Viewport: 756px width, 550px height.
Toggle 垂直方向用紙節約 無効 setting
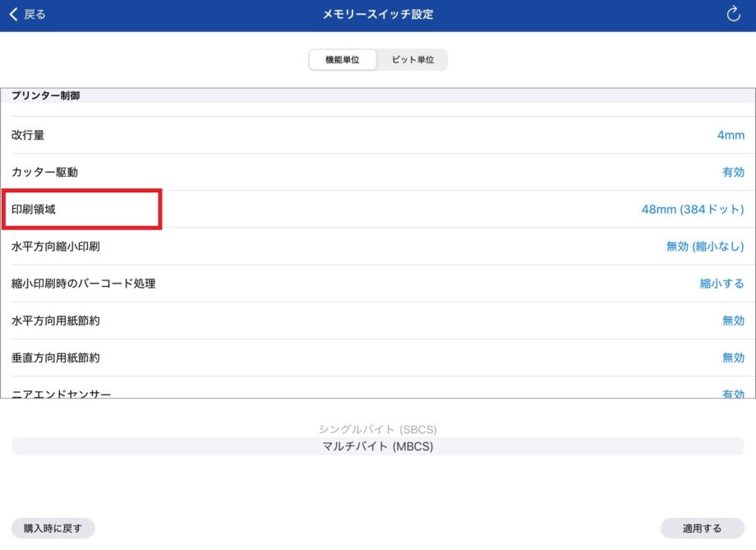tap(732, 358)
